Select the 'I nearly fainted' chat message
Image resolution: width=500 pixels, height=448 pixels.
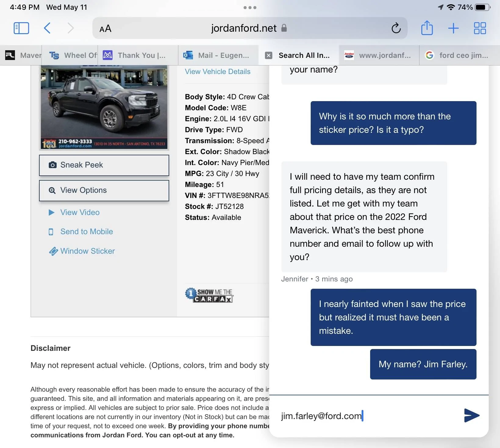[393, 317]
